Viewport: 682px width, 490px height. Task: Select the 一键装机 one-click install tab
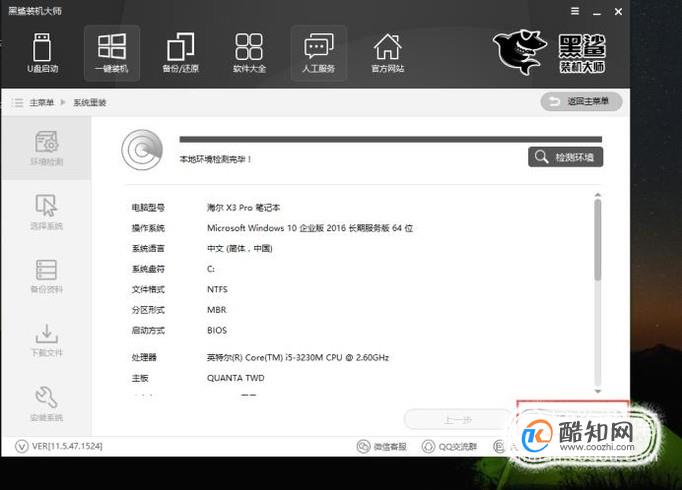pyautogui.click(x=112, y=53)
